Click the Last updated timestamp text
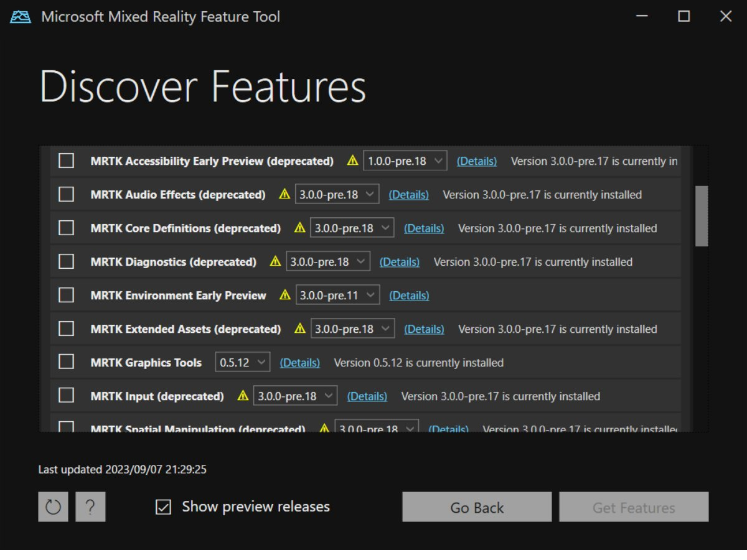 [123, 470]
